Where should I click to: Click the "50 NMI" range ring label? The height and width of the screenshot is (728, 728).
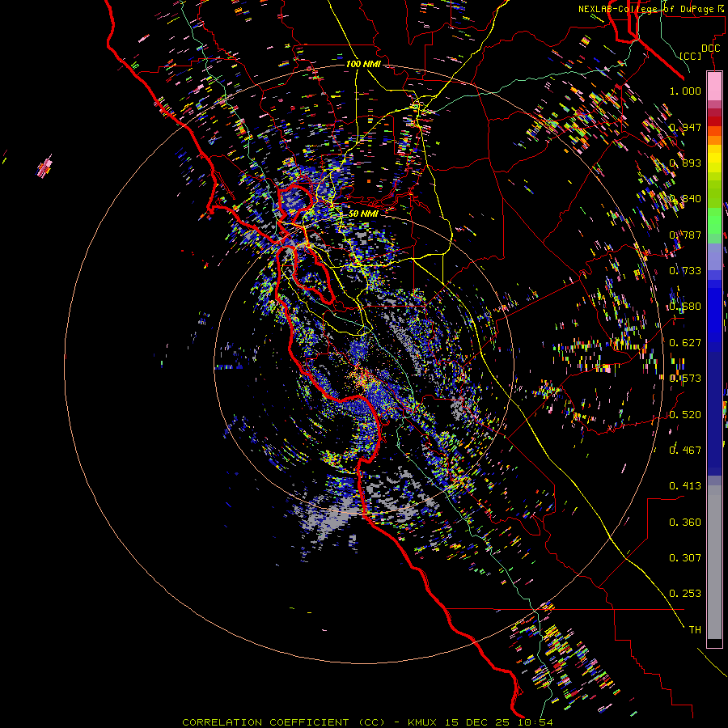(x=363, y=214)
